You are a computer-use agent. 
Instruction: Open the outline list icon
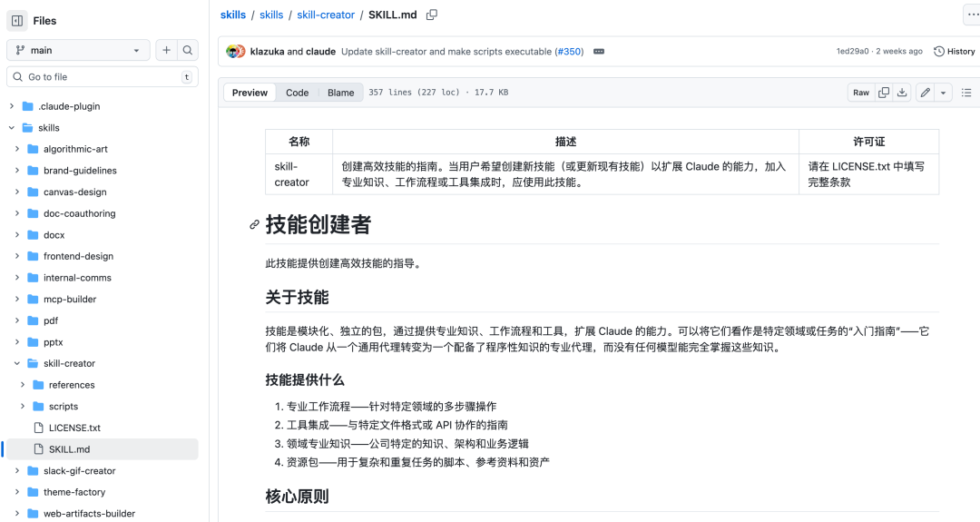[966, 93]
